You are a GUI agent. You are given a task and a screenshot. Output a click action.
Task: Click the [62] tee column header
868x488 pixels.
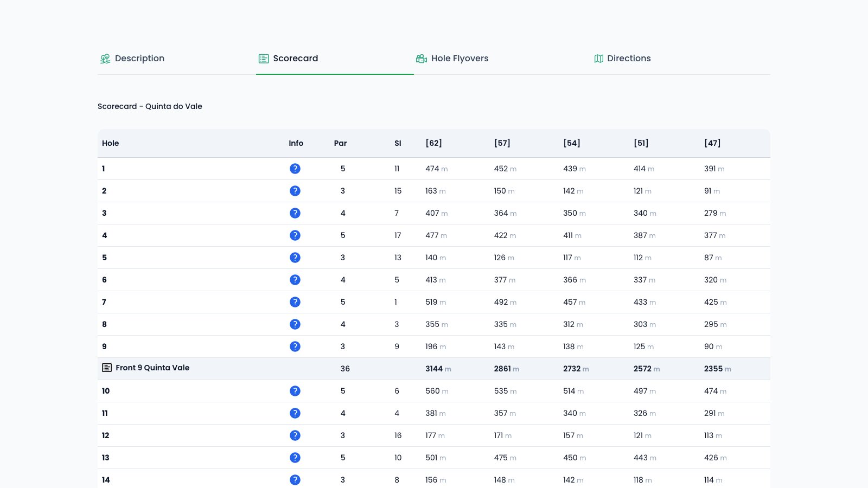433,143
